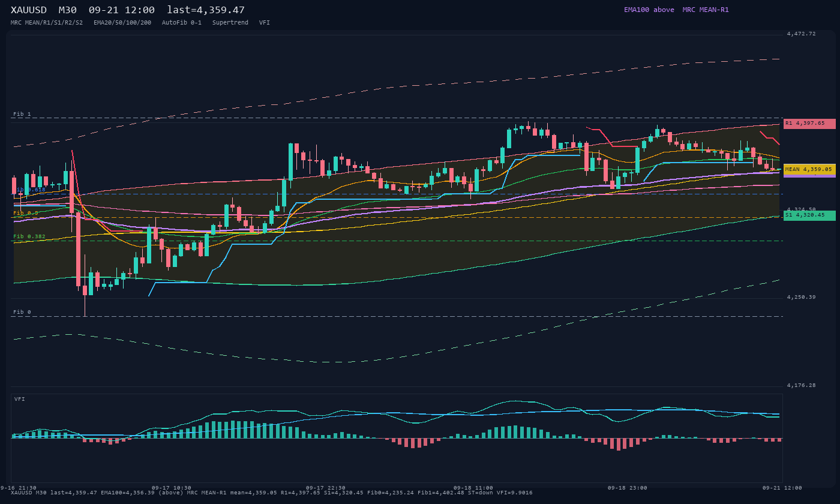
Task: Select the MRC MEAN/R1/S1/R2/S2 indicator label
Action: pos(47,23)
